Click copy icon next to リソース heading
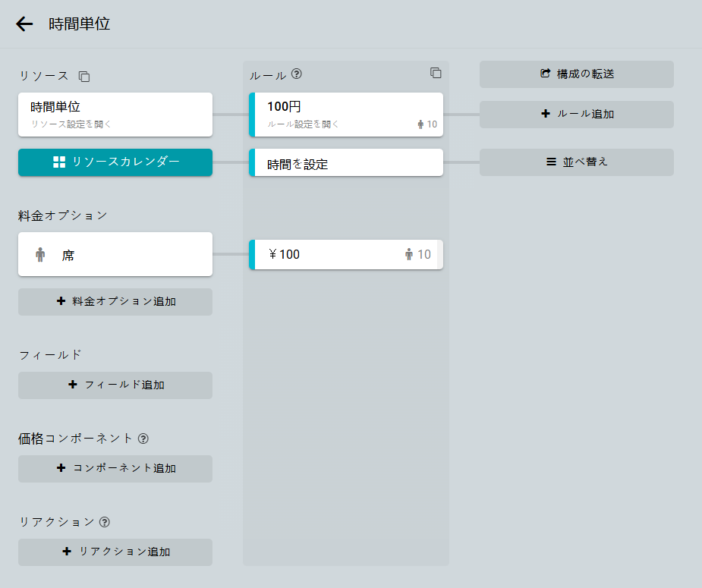Screen dimensions: 702x588 [84, 77]
